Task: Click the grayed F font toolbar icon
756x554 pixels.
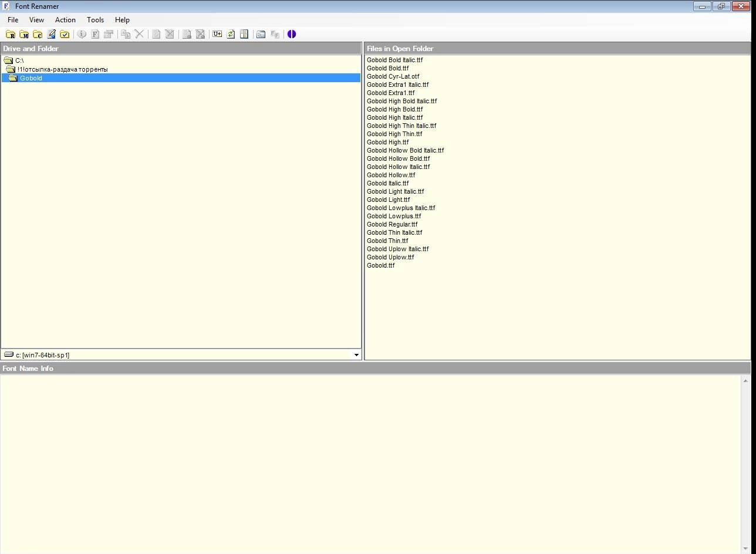Action: (95, 34)
